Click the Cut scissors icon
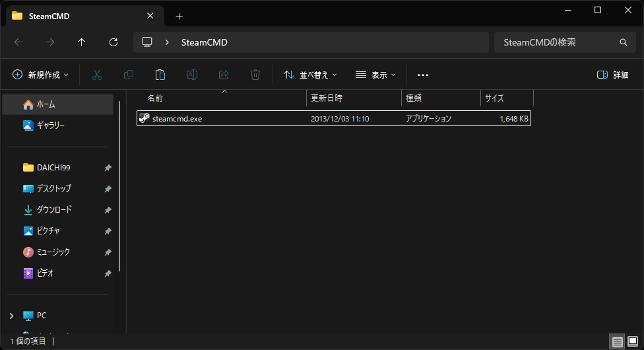Image resolution: width=644 pixels, height=350 pixels. 96,75
